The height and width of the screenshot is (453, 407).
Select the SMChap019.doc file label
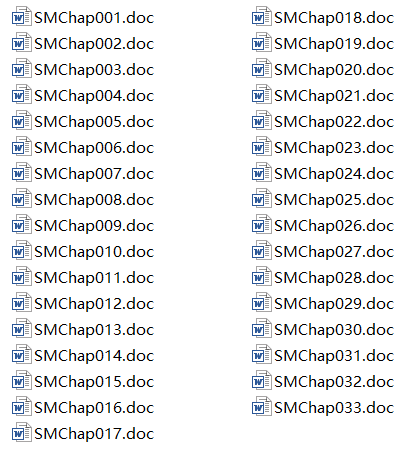point(334,44)
